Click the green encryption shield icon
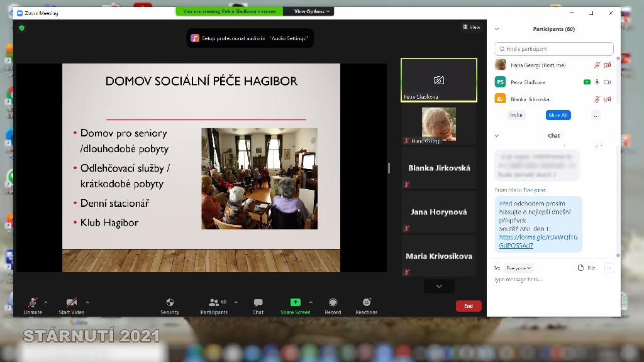Viewport: 644px width, 362px height. [x=22, y=28]
